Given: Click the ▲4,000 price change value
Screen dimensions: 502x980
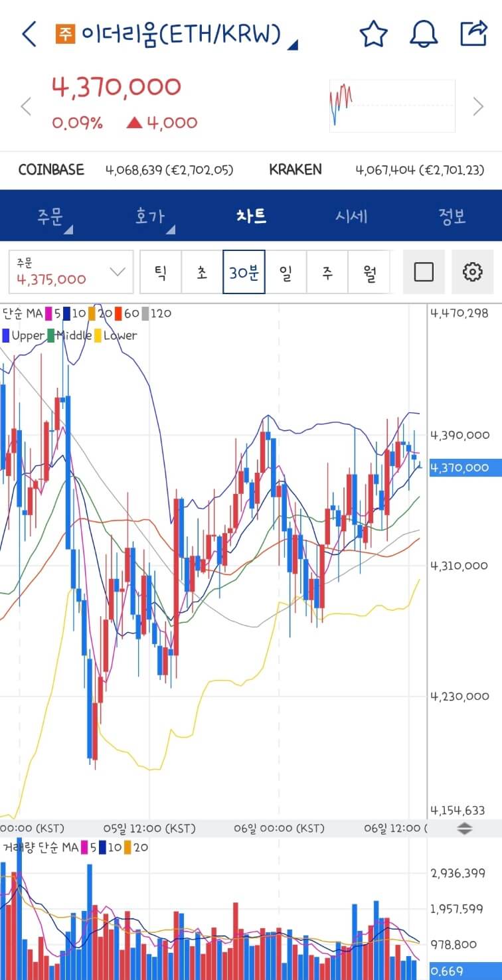Looking at the screenshot, I should pos(162,123).
